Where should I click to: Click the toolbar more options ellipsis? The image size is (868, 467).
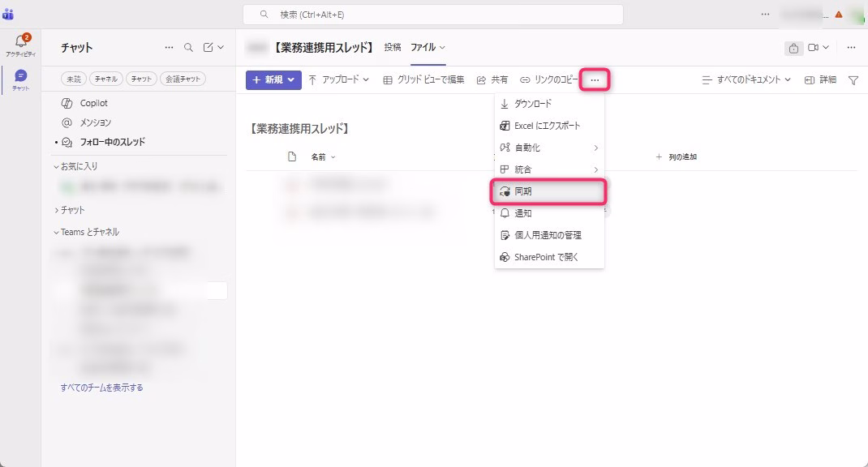point(595,79)
